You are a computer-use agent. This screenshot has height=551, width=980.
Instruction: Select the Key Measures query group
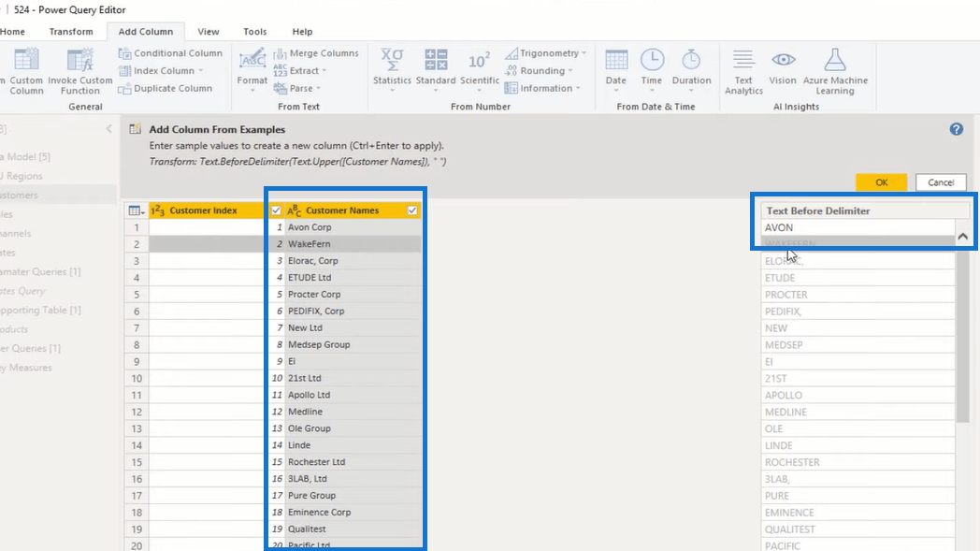click(27, 367)
